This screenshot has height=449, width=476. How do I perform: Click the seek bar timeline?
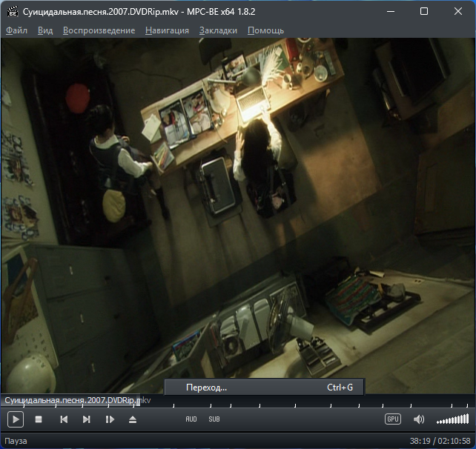point(238,401)
